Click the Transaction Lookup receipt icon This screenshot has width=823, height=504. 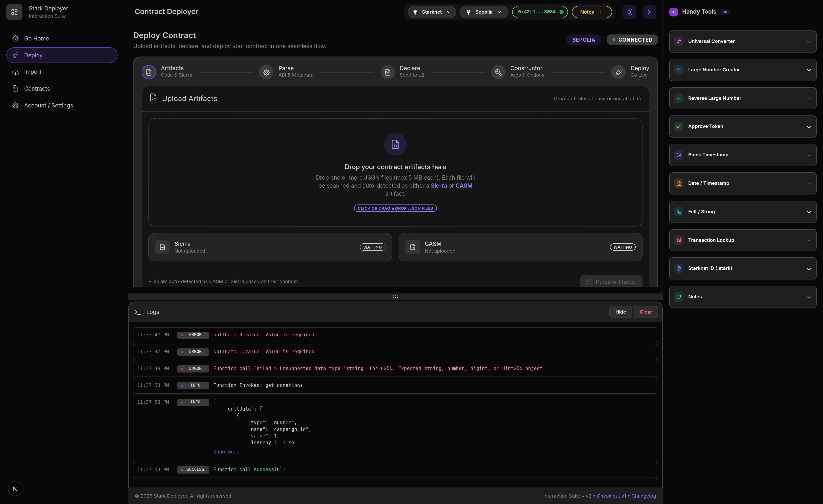pyautogui.click(x=679, y=240)
